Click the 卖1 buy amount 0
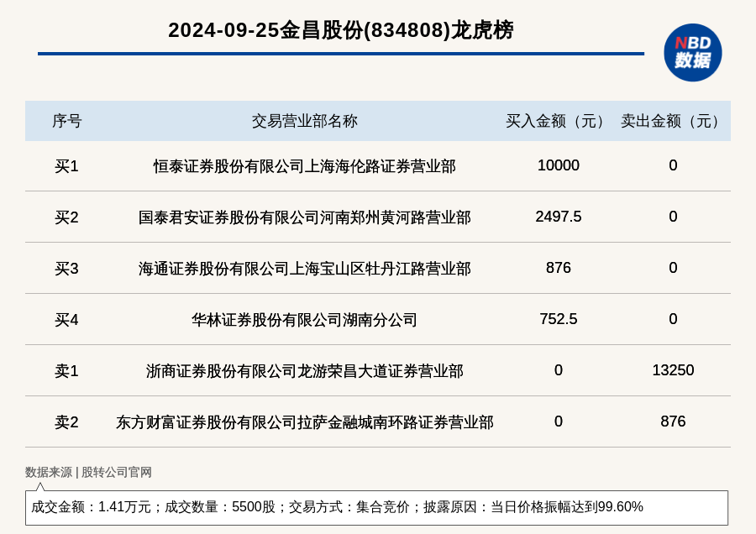The height and width of the screenshot is (534, 756). coord(559,370)
